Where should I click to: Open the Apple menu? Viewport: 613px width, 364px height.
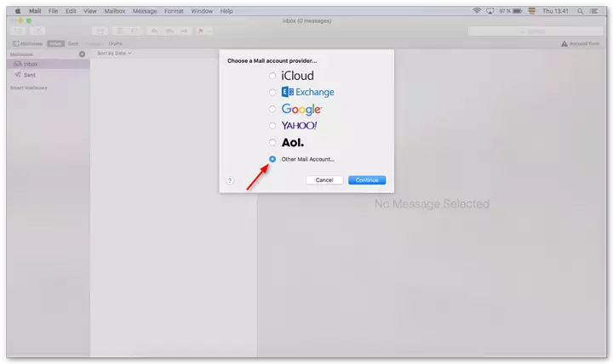click(x=17, y=10)
